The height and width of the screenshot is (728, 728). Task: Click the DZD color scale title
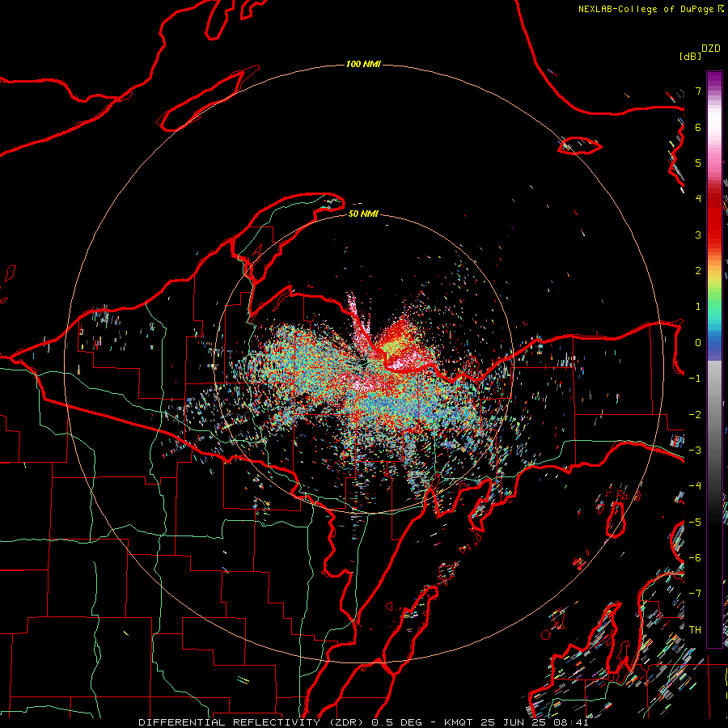coord(711,49)
